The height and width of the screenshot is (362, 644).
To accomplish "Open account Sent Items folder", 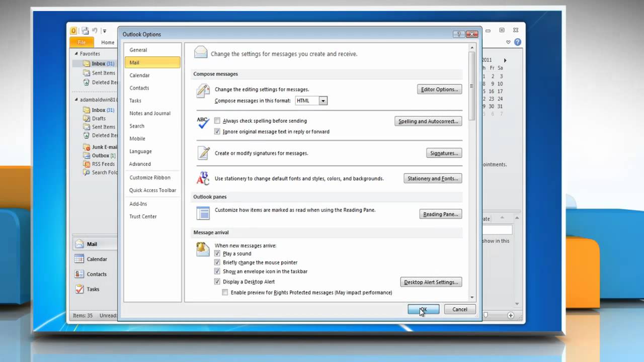I will (x=103, y=127).
